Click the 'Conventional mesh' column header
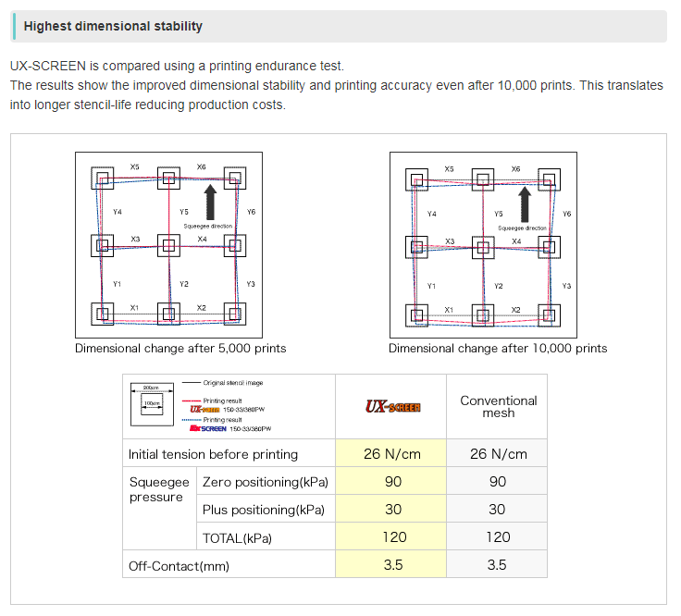Image resolution: width=681 pixels, height=616 pixels. point(498,407)
